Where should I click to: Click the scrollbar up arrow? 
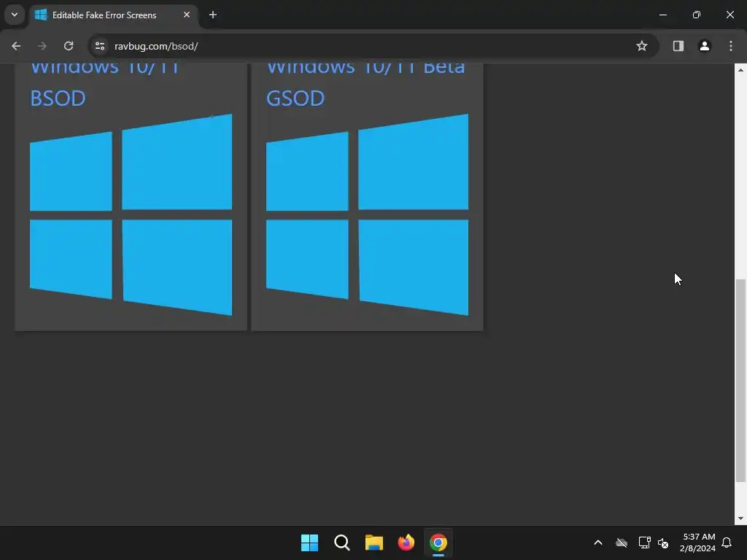click(x=740, y=70)
